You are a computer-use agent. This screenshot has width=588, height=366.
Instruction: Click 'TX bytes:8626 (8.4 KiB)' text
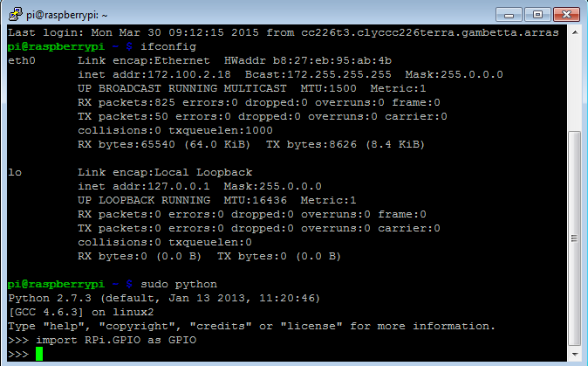point(345,144)
